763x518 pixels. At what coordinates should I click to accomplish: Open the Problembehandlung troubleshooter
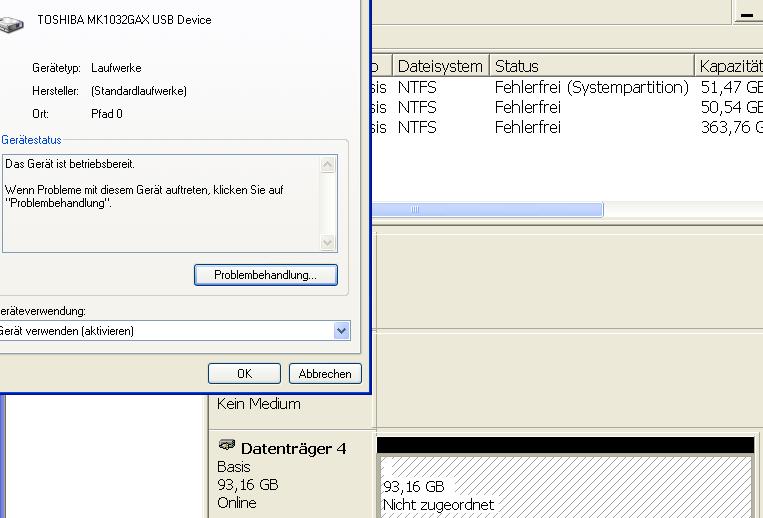pyautogui.click(x=265, y=275)
